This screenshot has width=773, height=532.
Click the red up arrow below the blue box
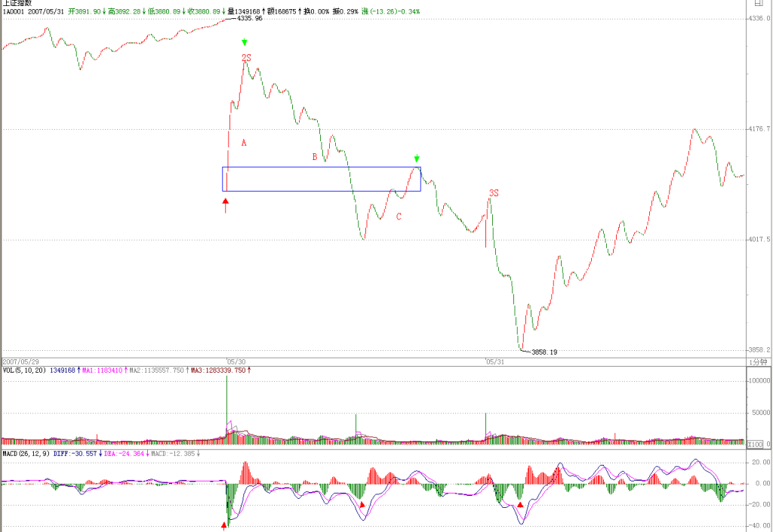pyautogui.click(x=225, y=205)
